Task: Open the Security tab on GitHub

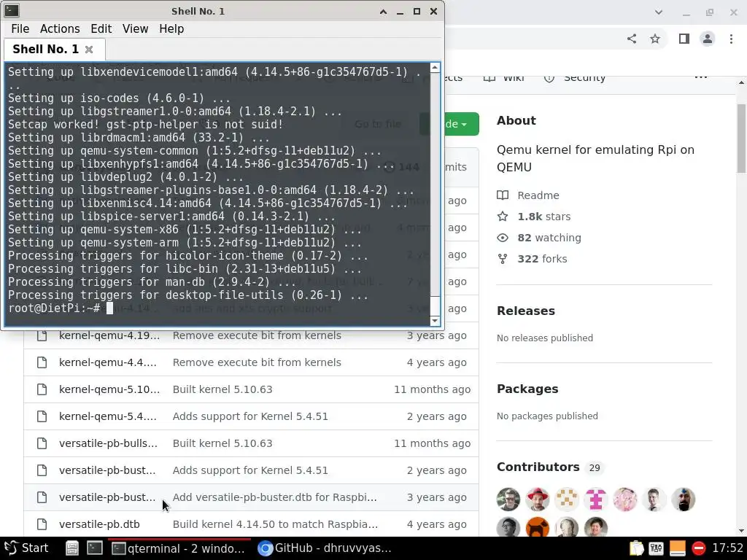Action: click(x=575, y=77)
